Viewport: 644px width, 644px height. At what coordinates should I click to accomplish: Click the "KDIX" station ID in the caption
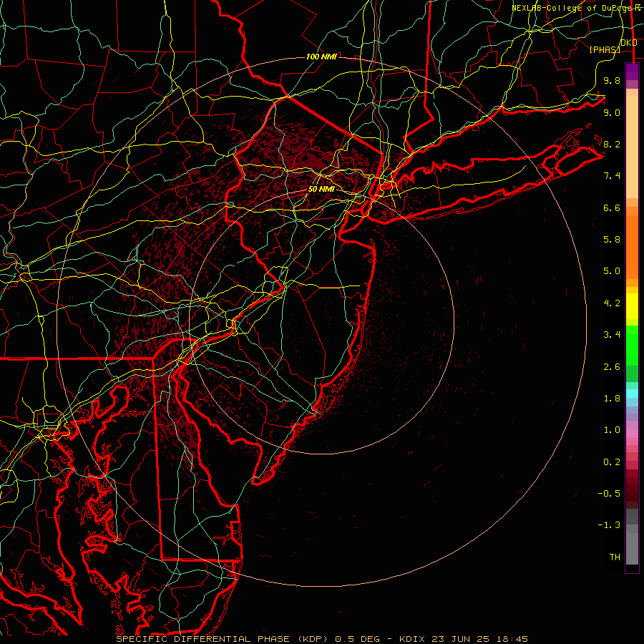[413, 639]
